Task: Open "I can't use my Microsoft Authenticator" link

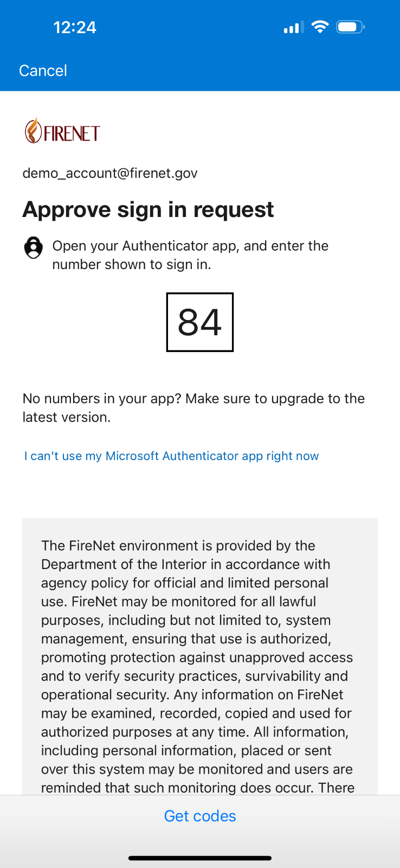Action: point(171,456)
